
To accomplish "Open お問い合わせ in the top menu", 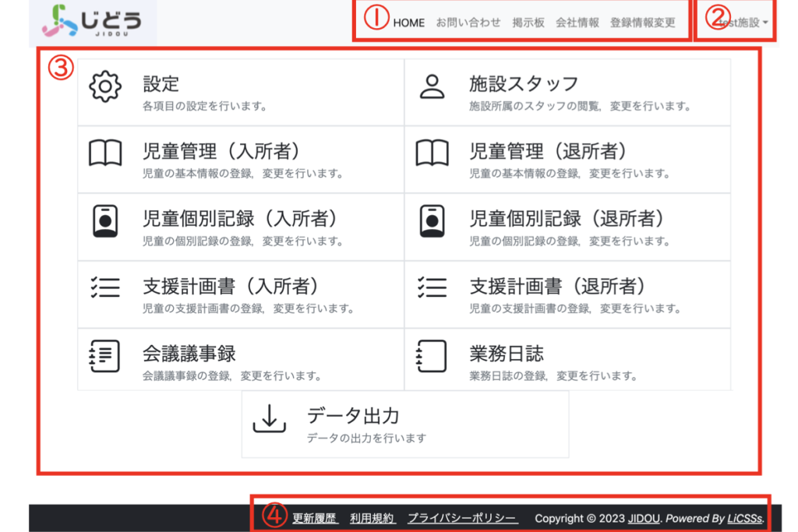I will pos(468,23).
